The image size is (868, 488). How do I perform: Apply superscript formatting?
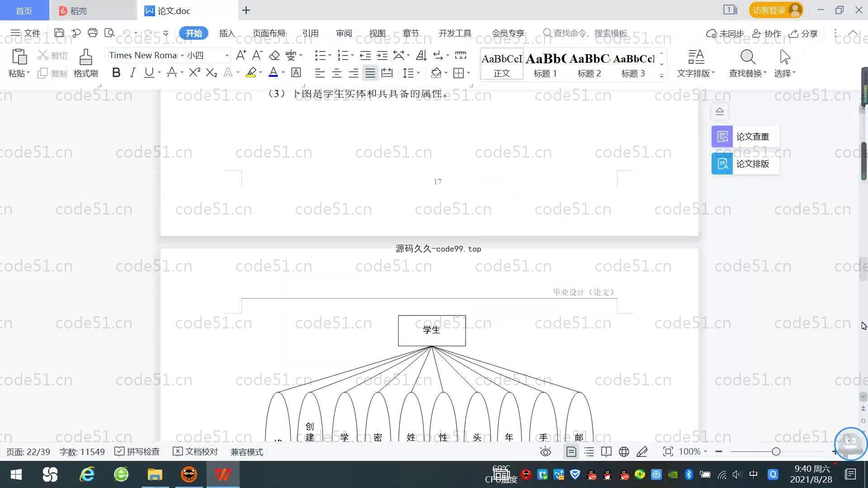pos(194,72)
